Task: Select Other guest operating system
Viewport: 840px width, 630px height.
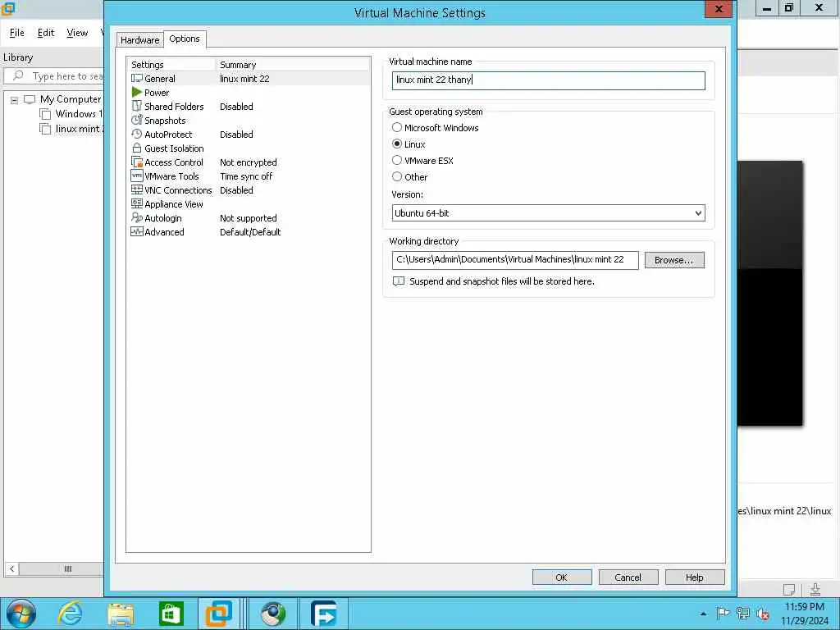Action: (x=397, y=176)
